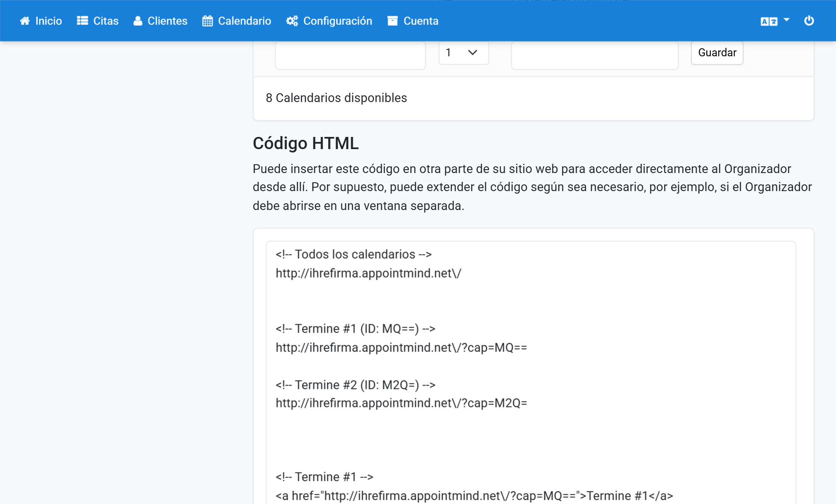Click the archive box icon beside Cuenta
This screenshot has height=504, width=836.
click(392, 21)
